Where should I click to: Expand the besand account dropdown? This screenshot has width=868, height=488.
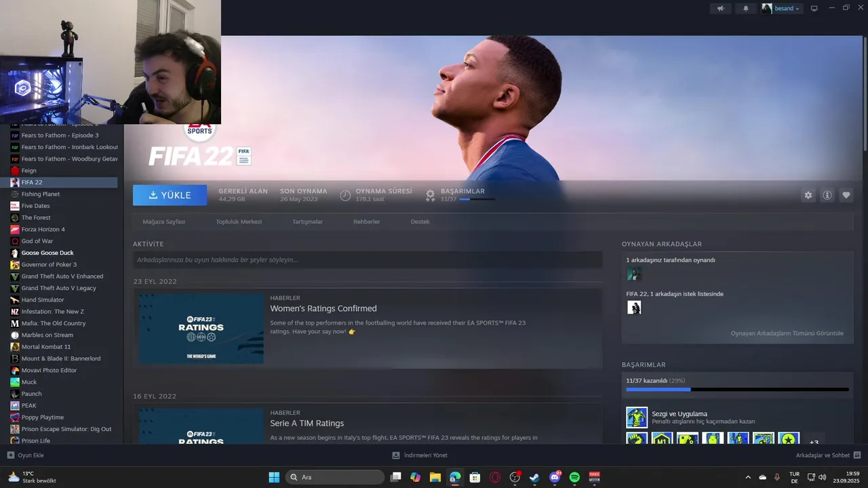tap(781, 8)
